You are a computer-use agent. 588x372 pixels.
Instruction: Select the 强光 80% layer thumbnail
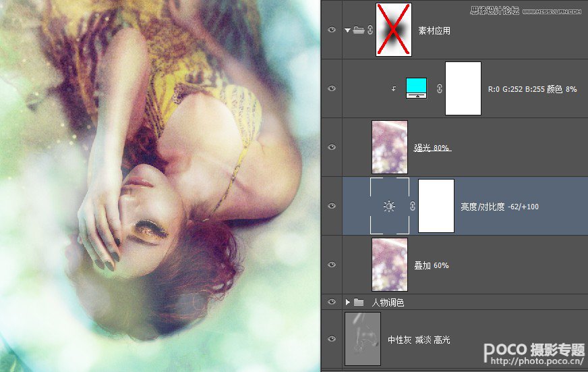click(x=390, y=147)
